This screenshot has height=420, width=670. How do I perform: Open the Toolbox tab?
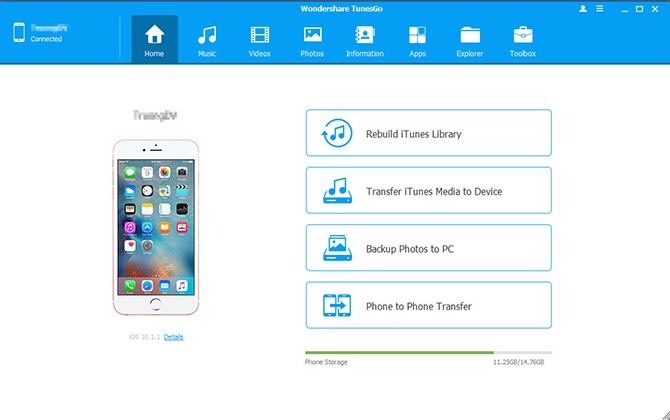click(x=523, y=39)
